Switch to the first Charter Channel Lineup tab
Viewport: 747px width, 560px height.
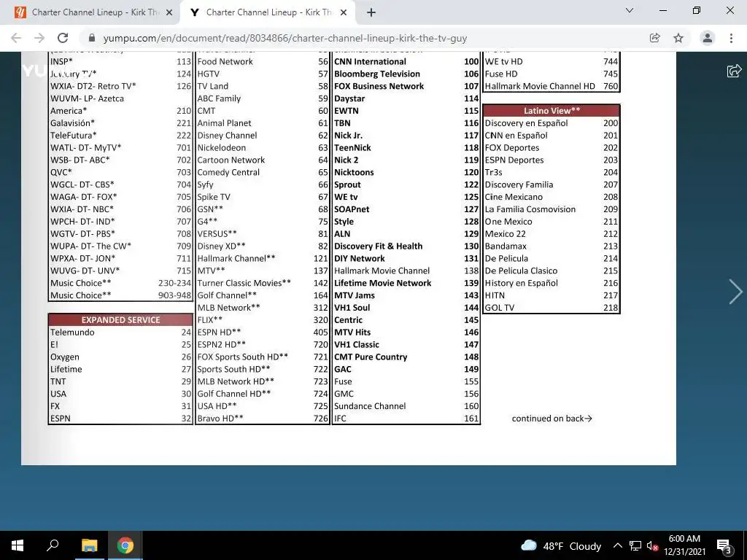(95, 12)
